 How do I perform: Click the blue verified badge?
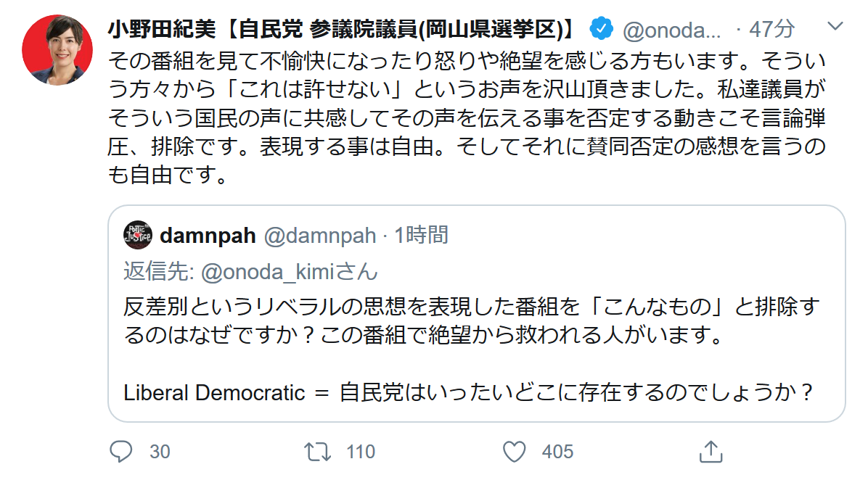(x=600, y=29)
